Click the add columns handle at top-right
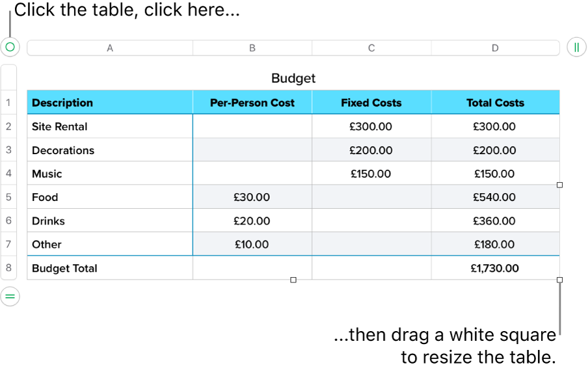588x374 pixels. 576,47
